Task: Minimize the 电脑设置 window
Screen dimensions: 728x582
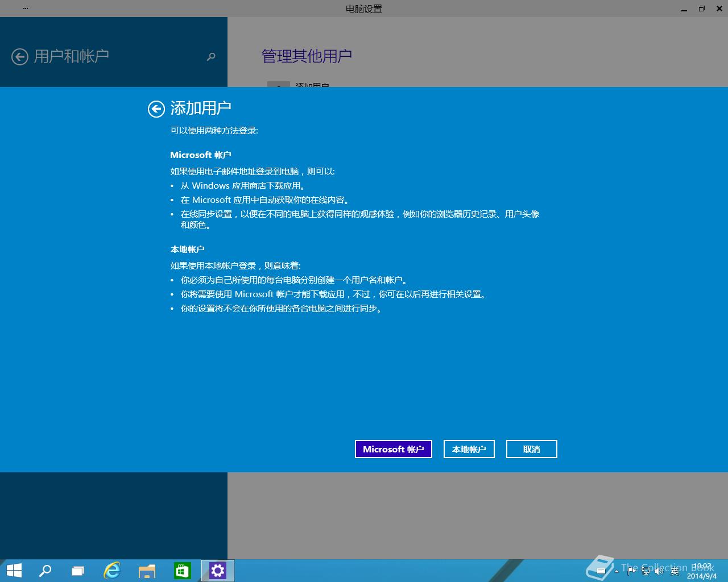Action: [684, 9]
